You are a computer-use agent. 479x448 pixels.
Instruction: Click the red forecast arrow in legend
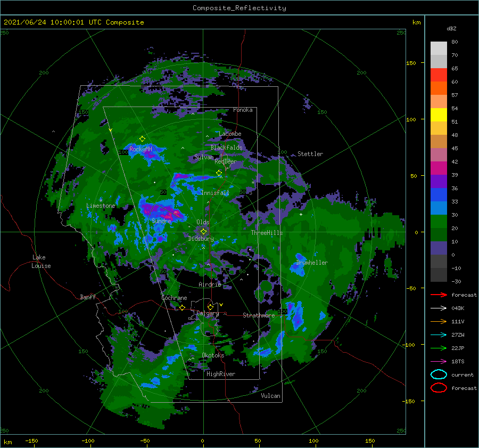[439, 295]
